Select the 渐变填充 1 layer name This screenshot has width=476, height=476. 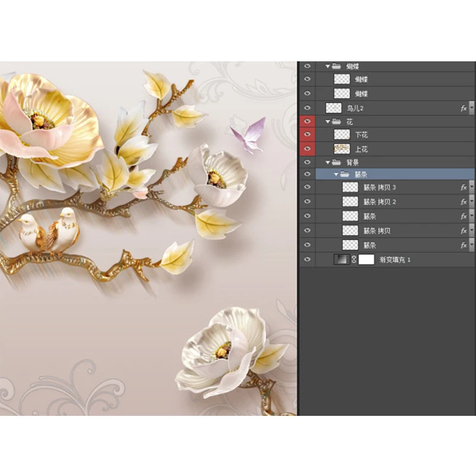click(394, 260)
